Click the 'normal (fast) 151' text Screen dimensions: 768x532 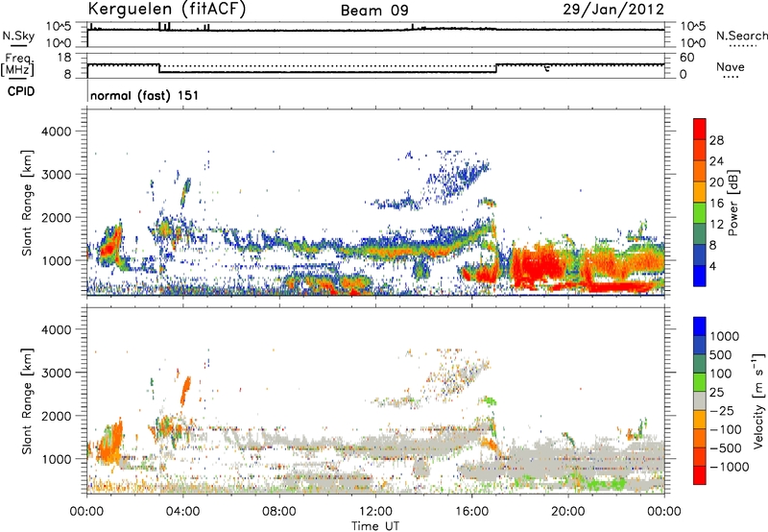[x=145, y=95]
